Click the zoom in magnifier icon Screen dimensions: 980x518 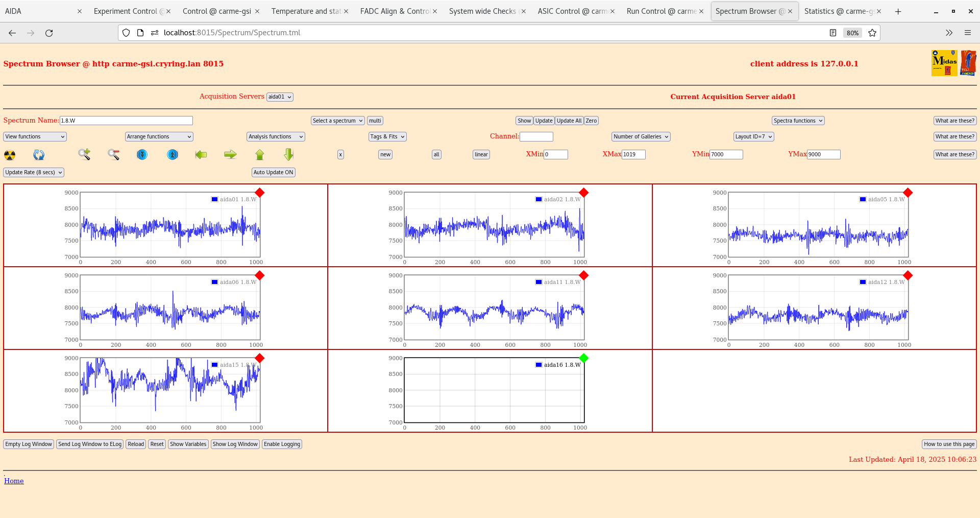(84, 154)
